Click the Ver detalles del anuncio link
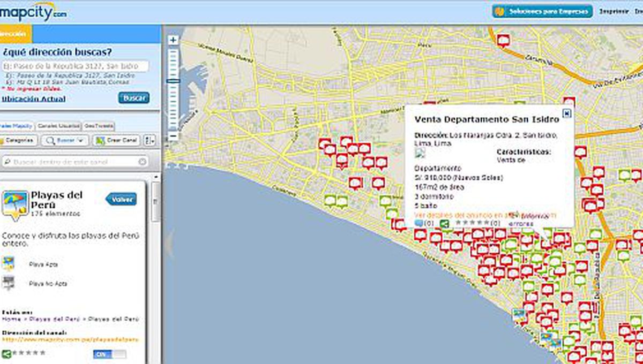This screenshot has width=643, height=364. (x=458, y=215)
